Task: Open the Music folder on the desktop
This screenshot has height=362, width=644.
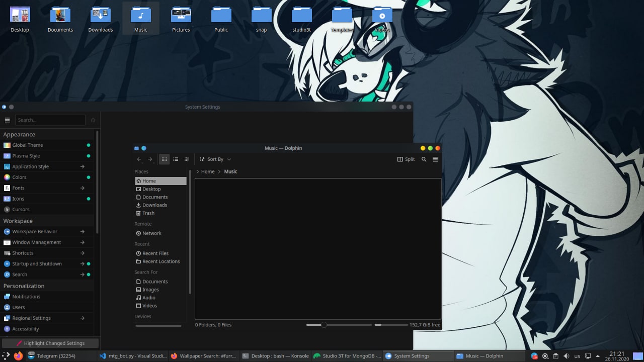Action: pos(140,19)
